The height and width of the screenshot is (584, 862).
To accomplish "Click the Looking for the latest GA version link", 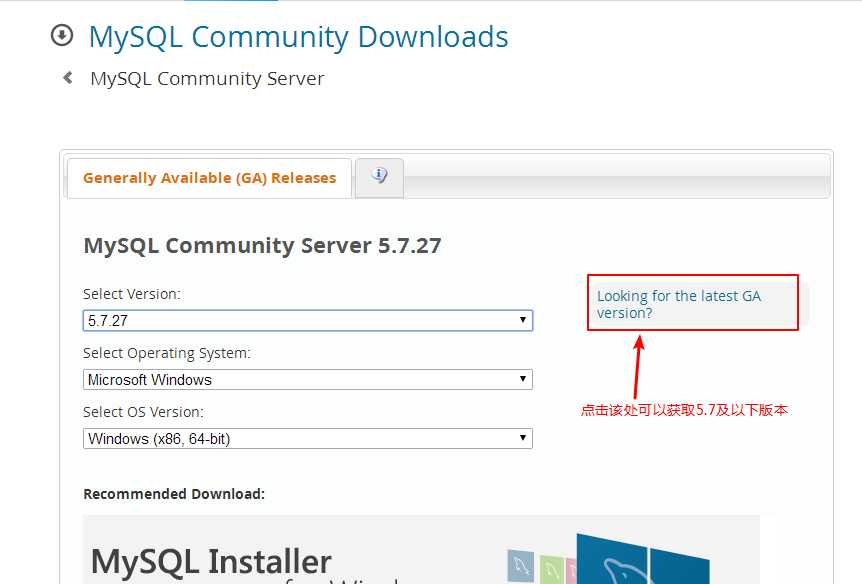I will click(x=678, y=304).
